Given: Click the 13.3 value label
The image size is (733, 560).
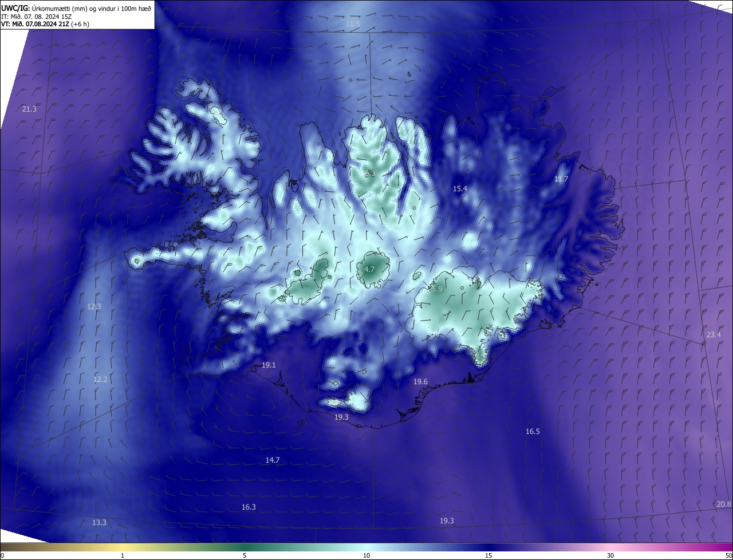Looking at the screenshot, I should (99, 522).
